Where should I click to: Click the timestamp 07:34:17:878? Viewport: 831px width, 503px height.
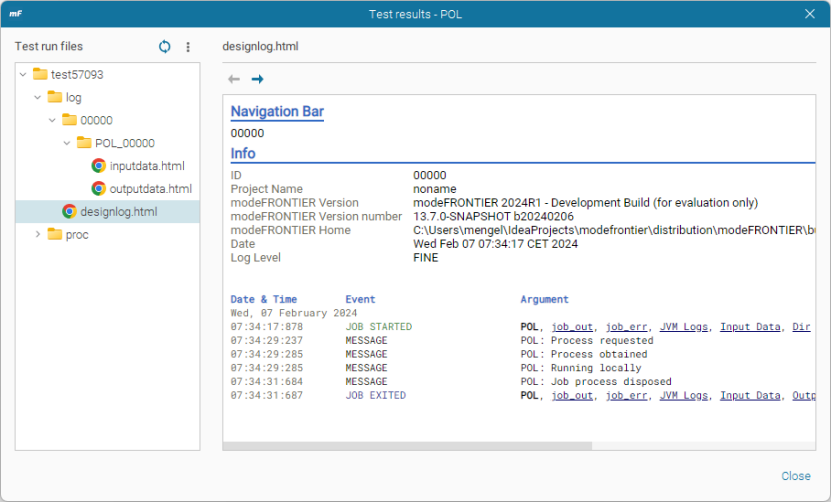[267, 326]
